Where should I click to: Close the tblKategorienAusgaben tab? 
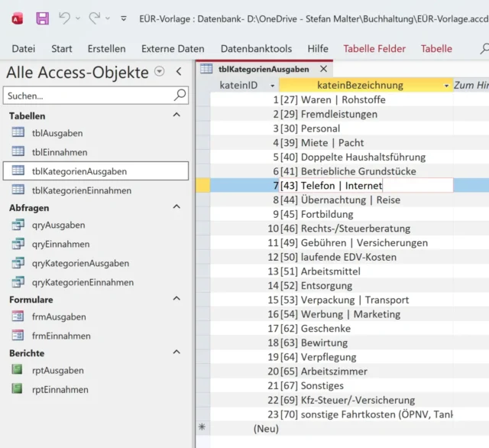pyautogui.click(x=323, y=69)
